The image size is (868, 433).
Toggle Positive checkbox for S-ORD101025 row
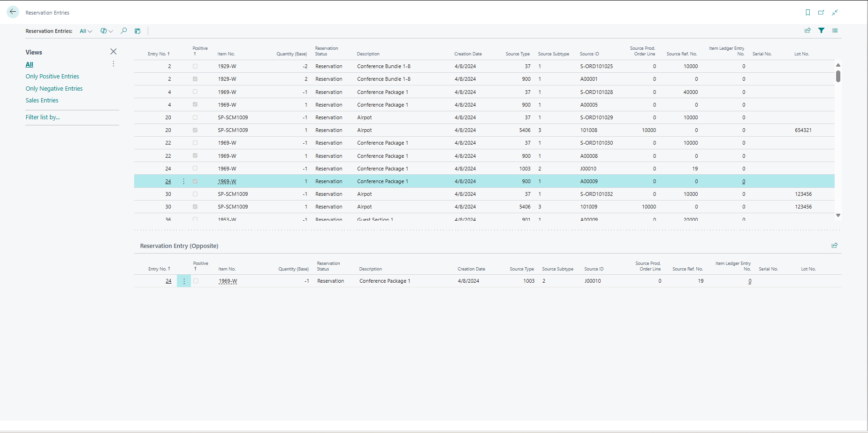click(x=195, y=66)
